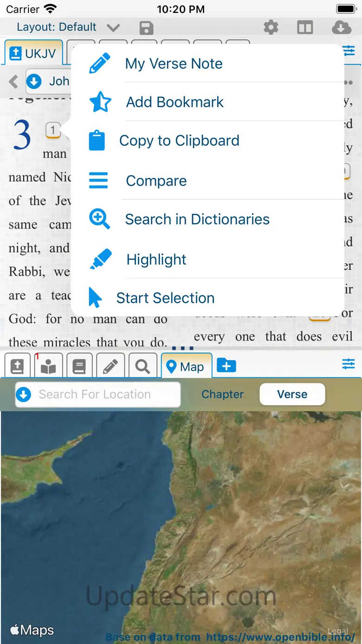Click the split panel layout icon
This screenshot has height=644, width=362.
pos(305,27)
